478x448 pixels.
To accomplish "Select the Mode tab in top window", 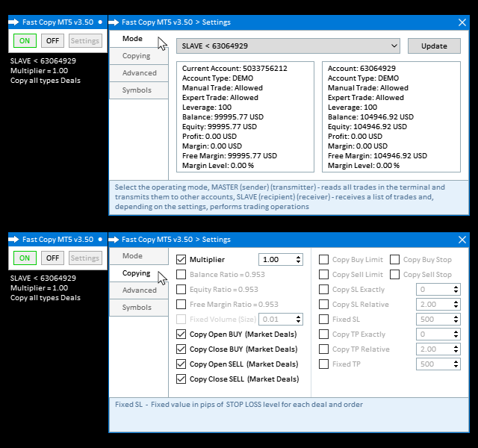I will coord(138,39).
